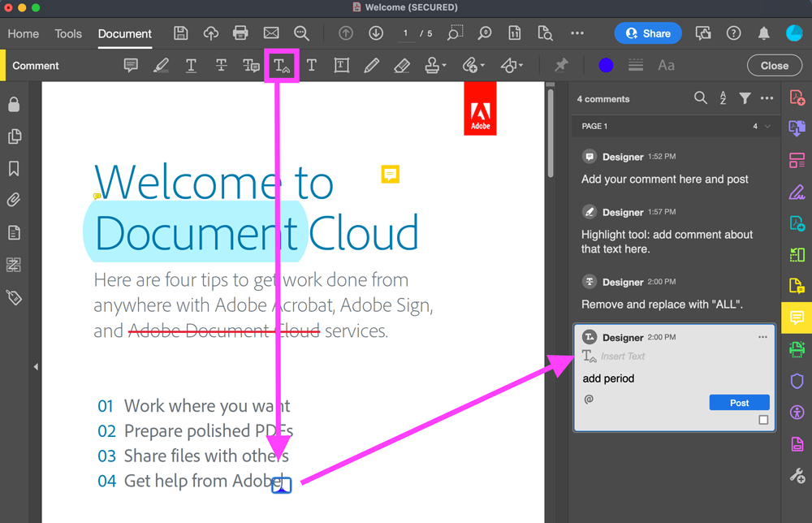This screenshot has height=523, width=812.
Task: Click the blue Share button
Action: click(648, 33)
